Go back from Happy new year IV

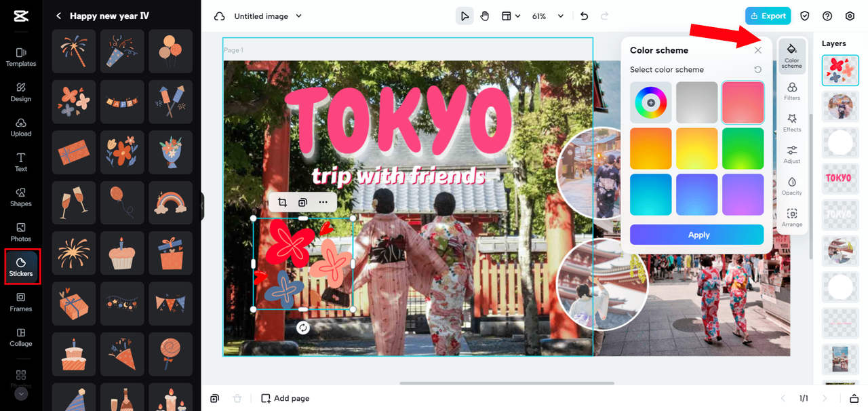tap(59, 16)
